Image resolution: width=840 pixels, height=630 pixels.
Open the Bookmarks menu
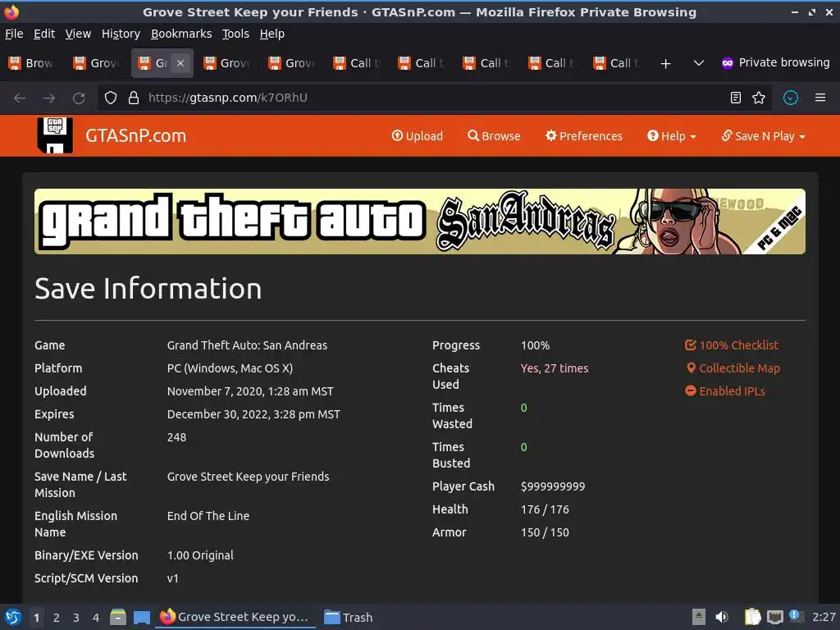click(181, 34)
